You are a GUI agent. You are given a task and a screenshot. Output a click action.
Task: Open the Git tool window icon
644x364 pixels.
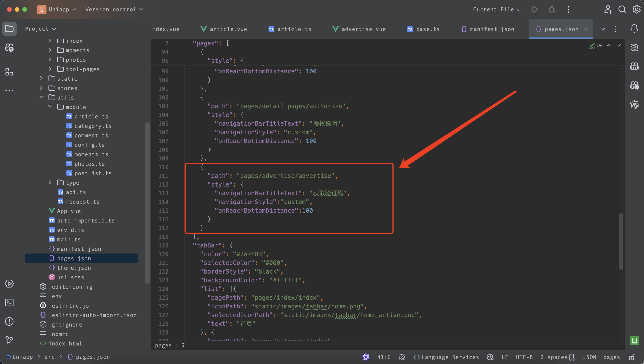click(x=9, y=340)
